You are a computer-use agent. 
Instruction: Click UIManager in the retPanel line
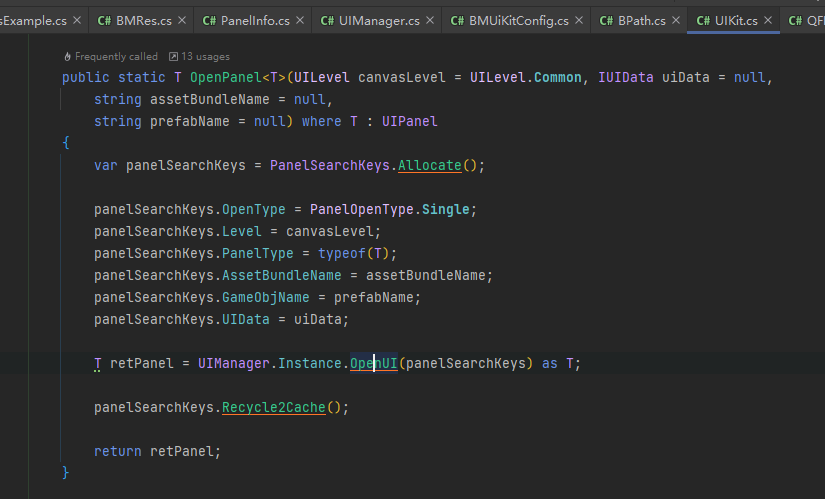click(234, 363)
